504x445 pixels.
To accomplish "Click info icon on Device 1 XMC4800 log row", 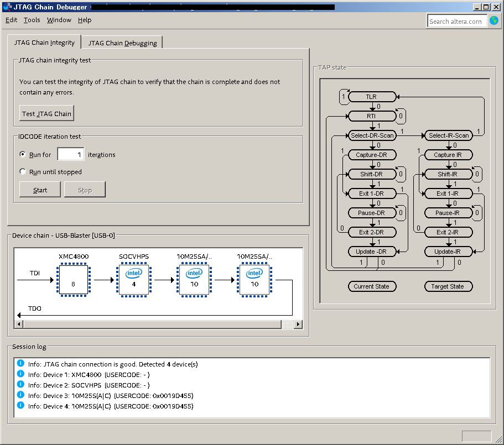I will pos(20,374).
